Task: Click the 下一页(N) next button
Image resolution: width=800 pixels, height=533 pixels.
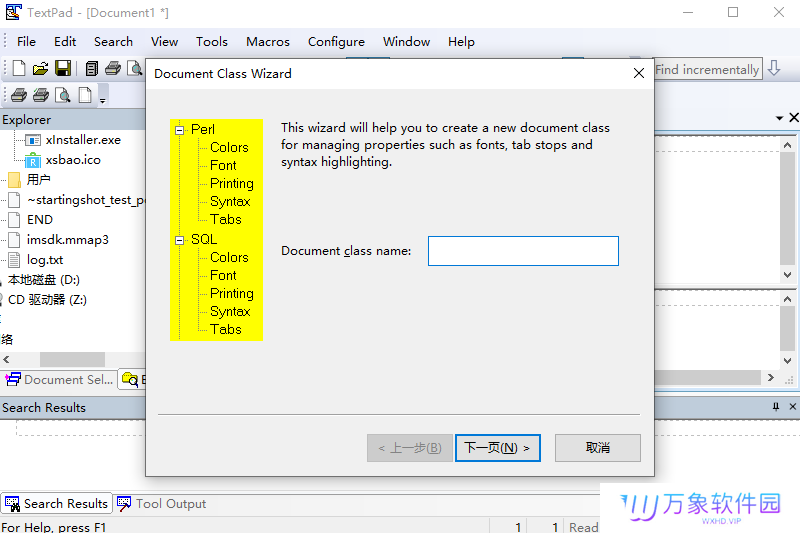Action: click(497, 448)
